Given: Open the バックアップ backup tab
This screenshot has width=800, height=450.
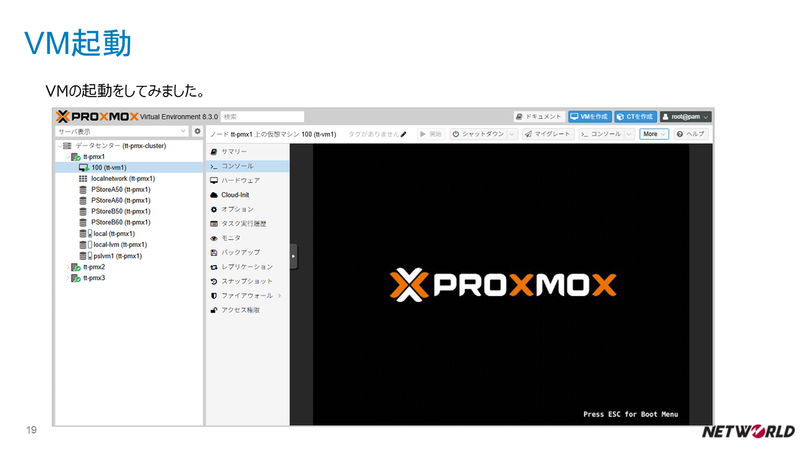Looking at the screenshot, I should (x=248, y=253).
